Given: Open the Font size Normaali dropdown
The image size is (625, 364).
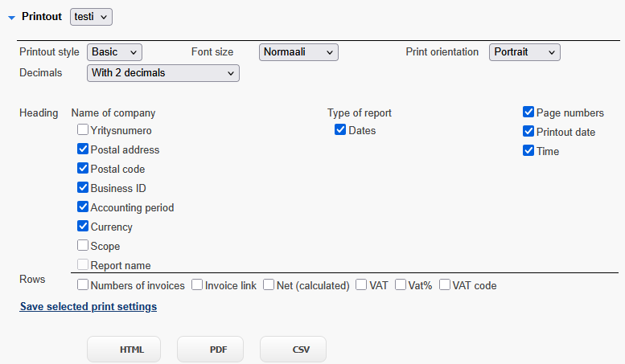Looking at the screenshot, I should click(x=298, y=52).
